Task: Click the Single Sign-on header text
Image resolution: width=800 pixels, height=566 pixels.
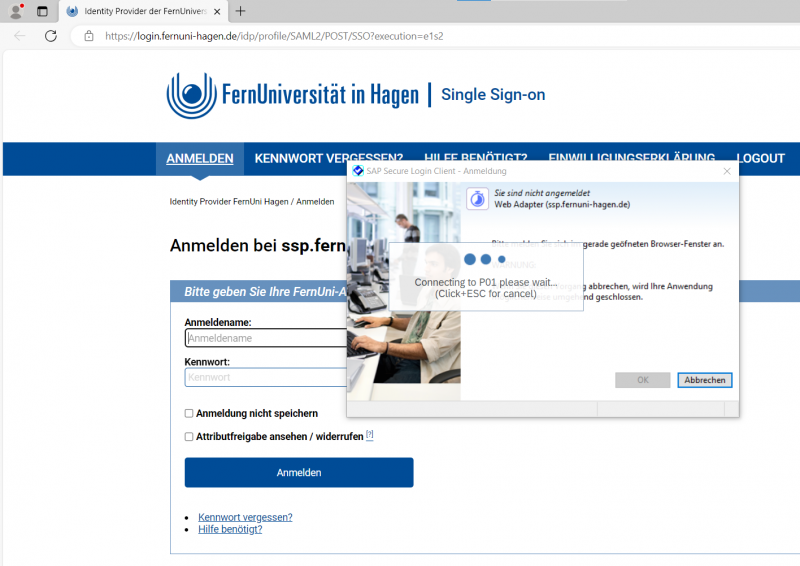Action: point(493,94)
